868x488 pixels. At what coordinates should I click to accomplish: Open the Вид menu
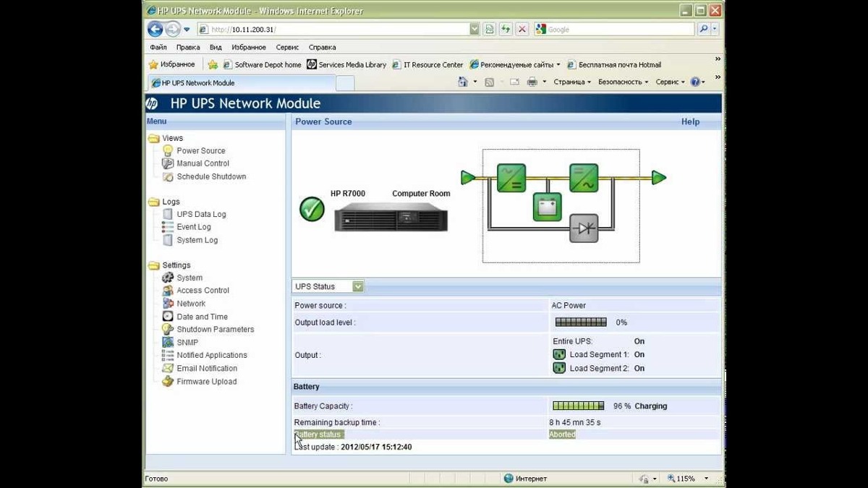[216, 47]
